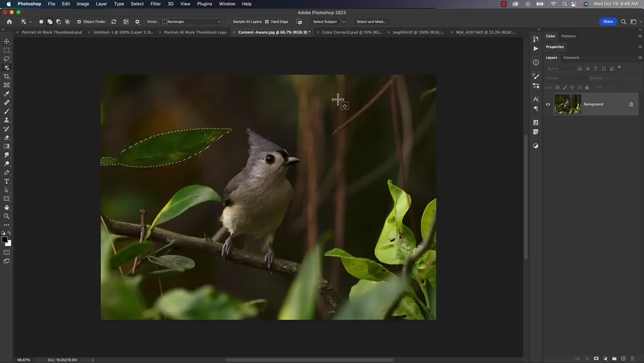This screenshot has height=363, width=644.
Task: Switch to the Patterns tab
Action: (x=568, y=36)
